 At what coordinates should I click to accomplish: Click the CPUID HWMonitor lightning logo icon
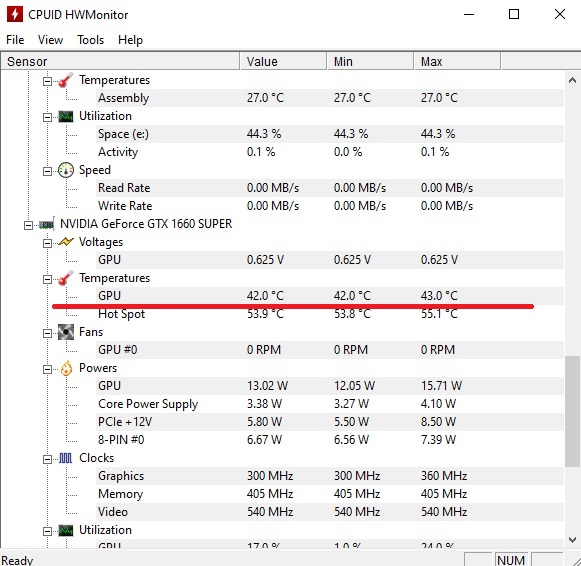click(14, 14)
